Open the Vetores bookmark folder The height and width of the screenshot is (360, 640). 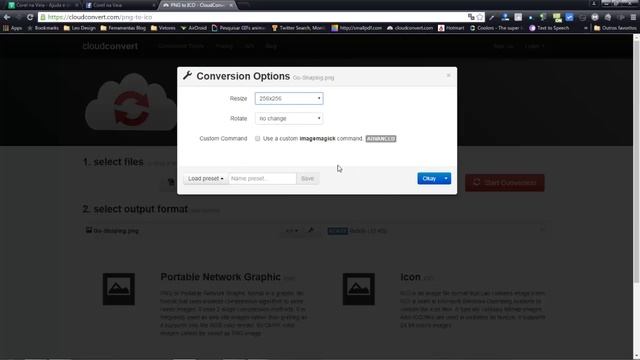pyautogui.click(x=163, y=28)
